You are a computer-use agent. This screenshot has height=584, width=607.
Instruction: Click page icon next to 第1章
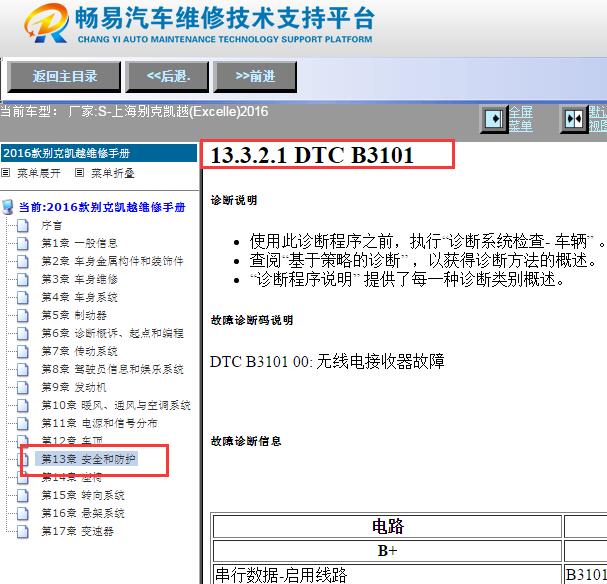pyautogui.click(x=23, y=243)
